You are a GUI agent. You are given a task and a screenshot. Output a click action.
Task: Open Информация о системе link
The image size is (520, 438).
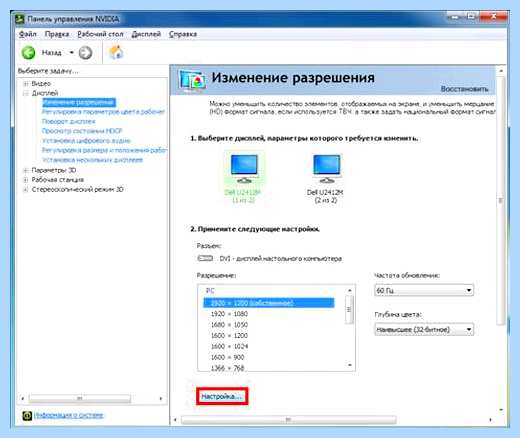69,415
